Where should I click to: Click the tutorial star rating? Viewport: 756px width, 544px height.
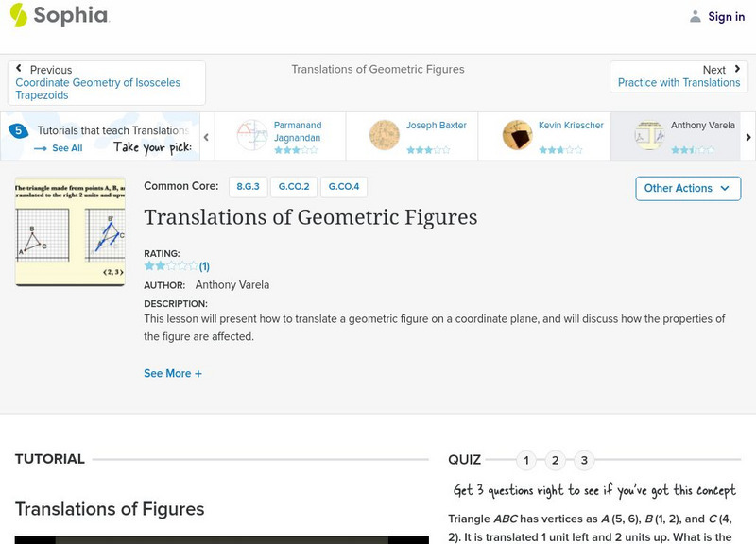point(171,266)
